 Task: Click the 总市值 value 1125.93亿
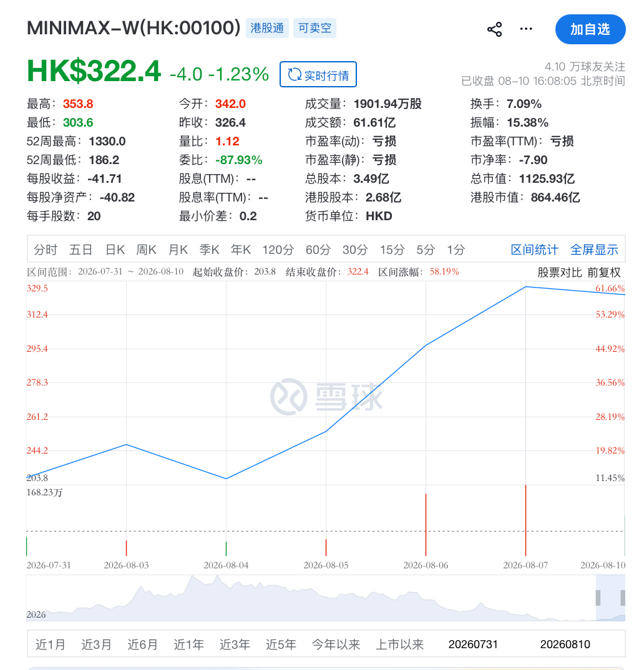(547, 178)
